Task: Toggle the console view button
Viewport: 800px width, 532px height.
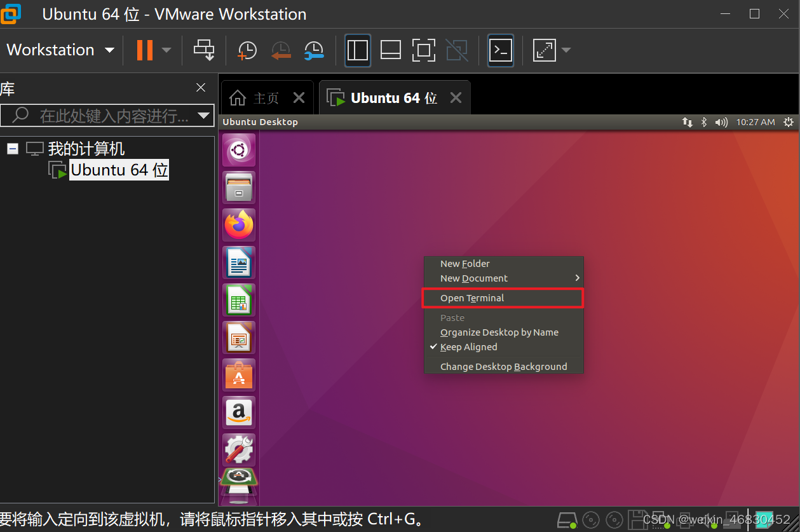Action: (501, 50)
